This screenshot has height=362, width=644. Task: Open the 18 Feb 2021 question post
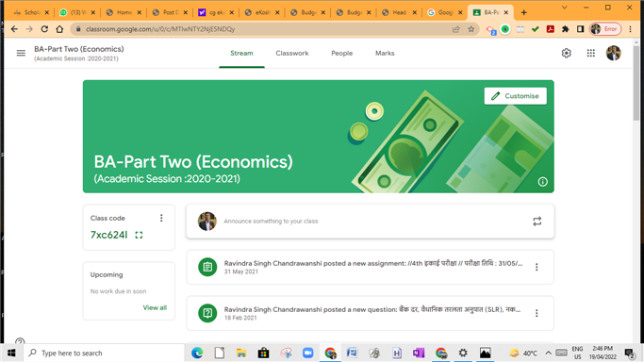(x=370, y=313)
